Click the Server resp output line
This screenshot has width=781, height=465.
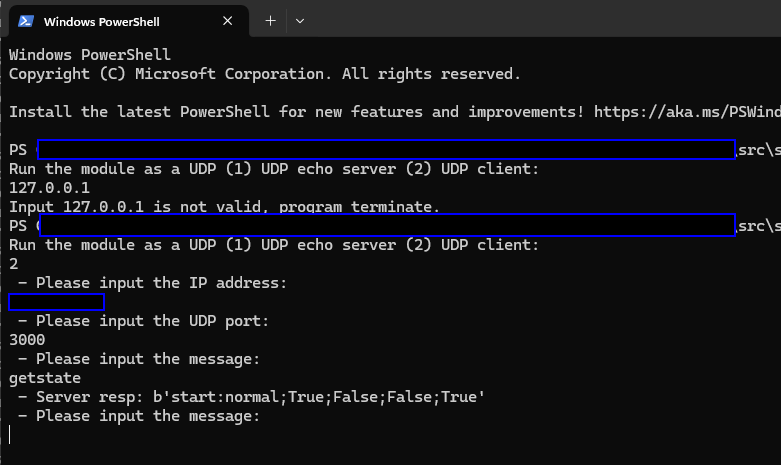[251, 397]
